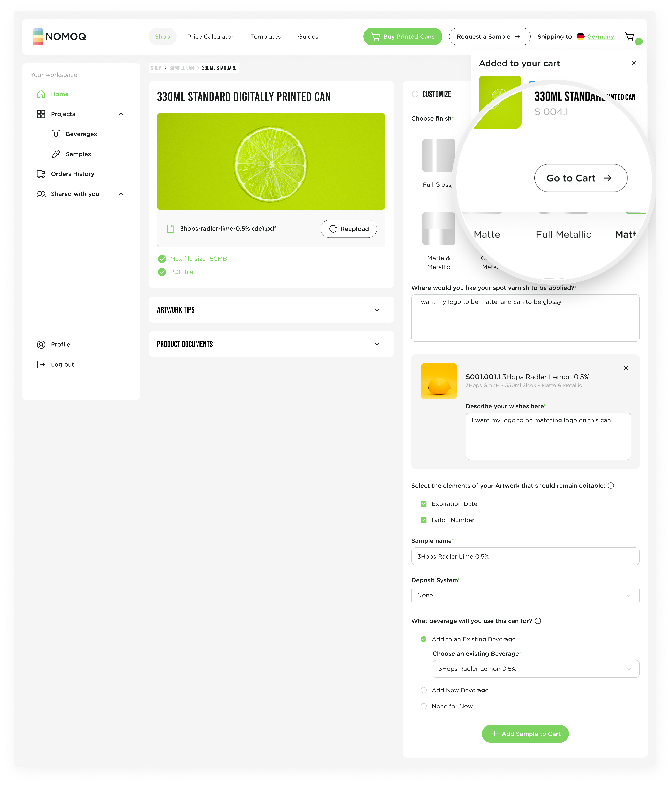This screenshot has height=786, width=672.
Task: Uncheck the Expiration Date checkbox
Action: pos(424,504)
